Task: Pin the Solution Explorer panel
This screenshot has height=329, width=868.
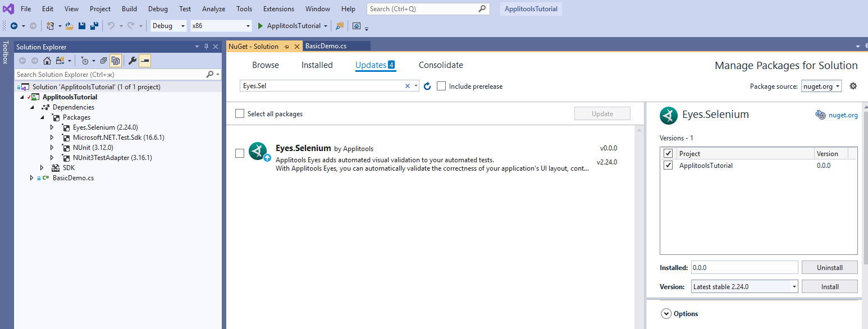Action: coord(206,47)
